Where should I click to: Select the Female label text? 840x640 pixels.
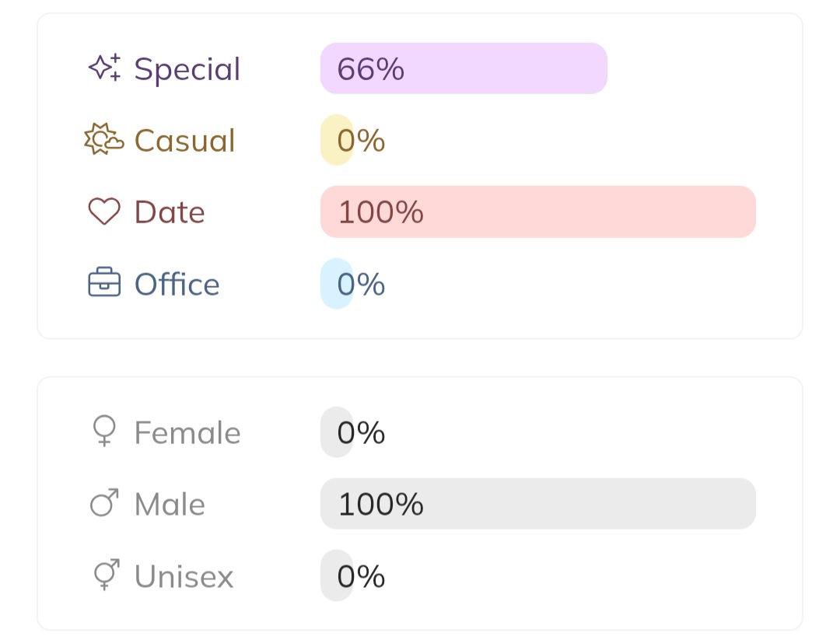point(187,432)
